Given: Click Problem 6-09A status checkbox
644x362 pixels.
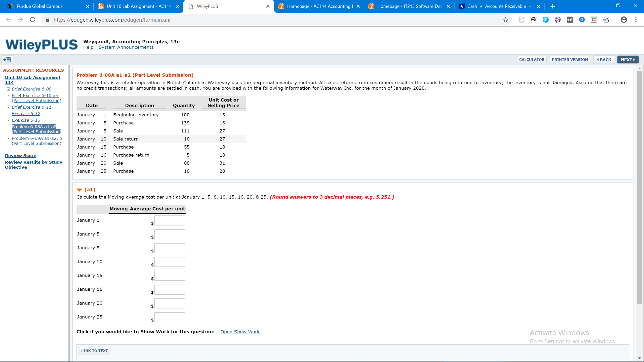Looking at the screenshot, I should (9, 138).
